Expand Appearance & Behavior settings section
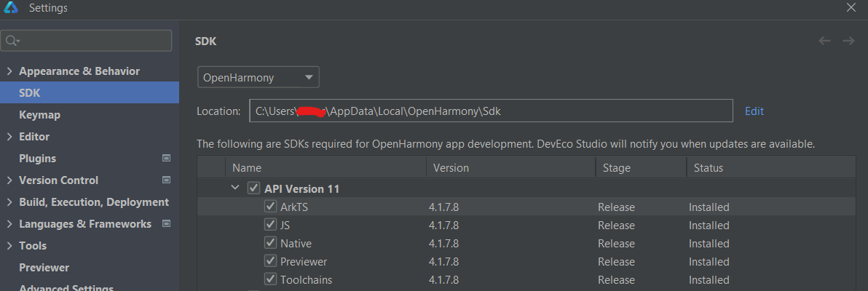This screenshot has height=291, width=868. [9, 71]
